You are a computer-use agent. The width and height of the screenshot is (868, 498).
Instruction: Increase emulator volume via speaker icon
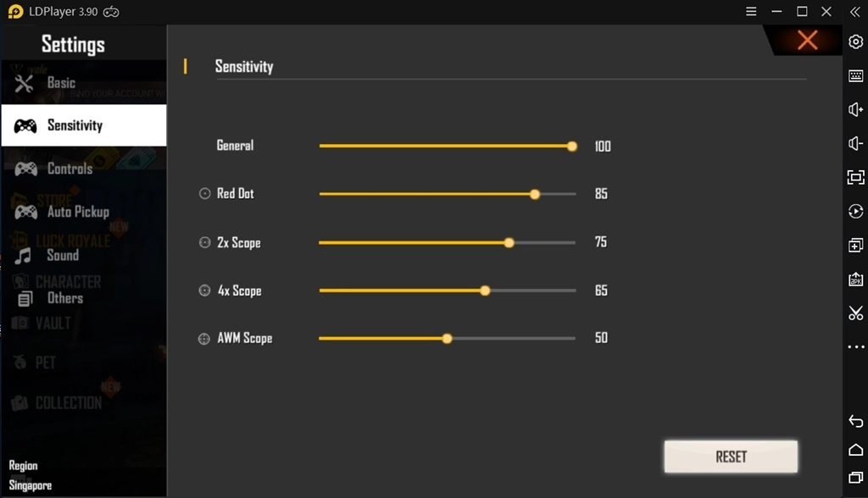[855, 109]
